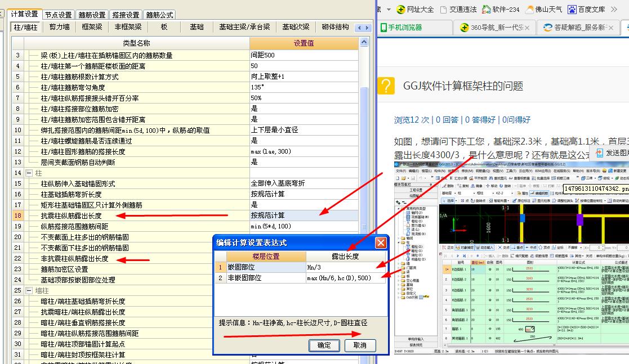This screenshot has width=629, height=364.
Task: Collapse the 柱 group in row 14
Action: (29, 173)
